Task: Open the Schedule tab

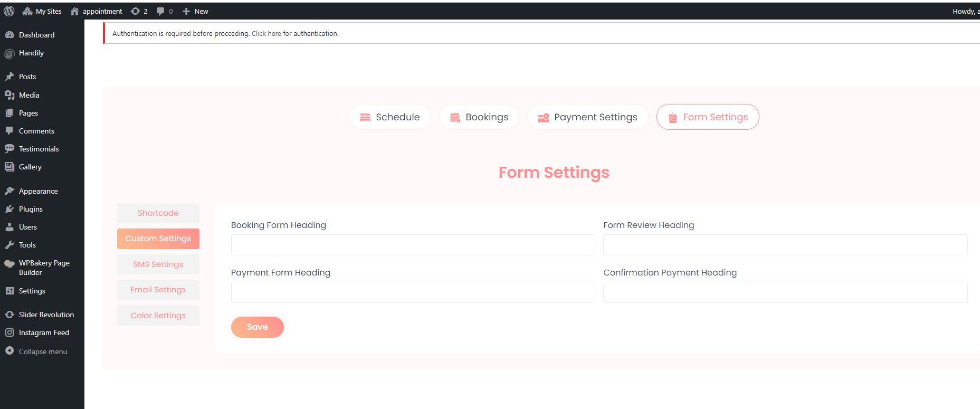Action: [x=390, y=117]
